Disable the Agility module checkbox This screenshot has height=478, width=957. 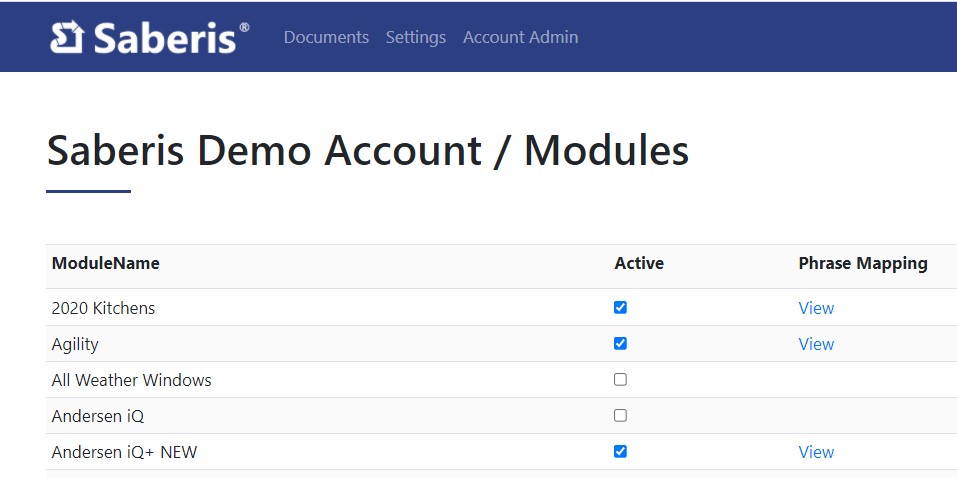[x=620, y=344]
